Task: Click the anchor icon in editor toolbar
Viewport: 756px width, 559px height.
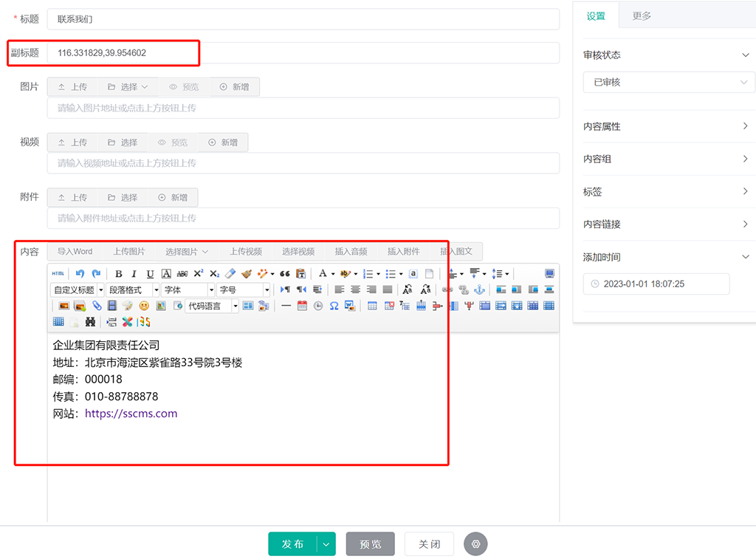Action: pyautogui.click(x=479, y=290)
